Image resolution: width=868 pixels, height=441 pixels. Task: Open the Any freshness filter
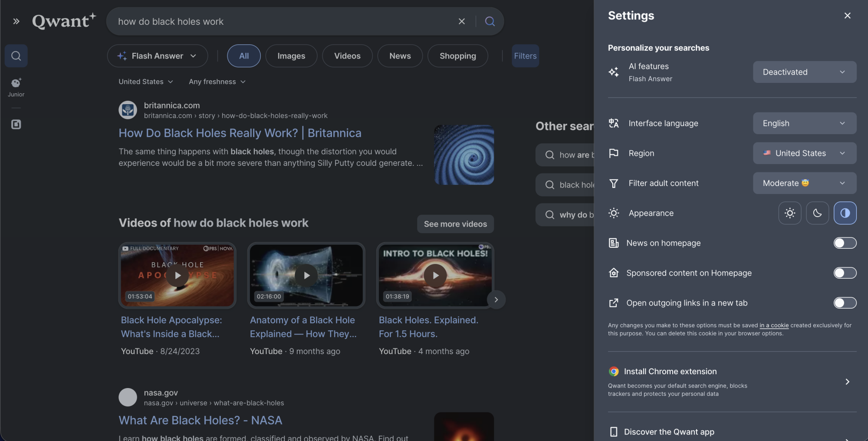(217, 82)
